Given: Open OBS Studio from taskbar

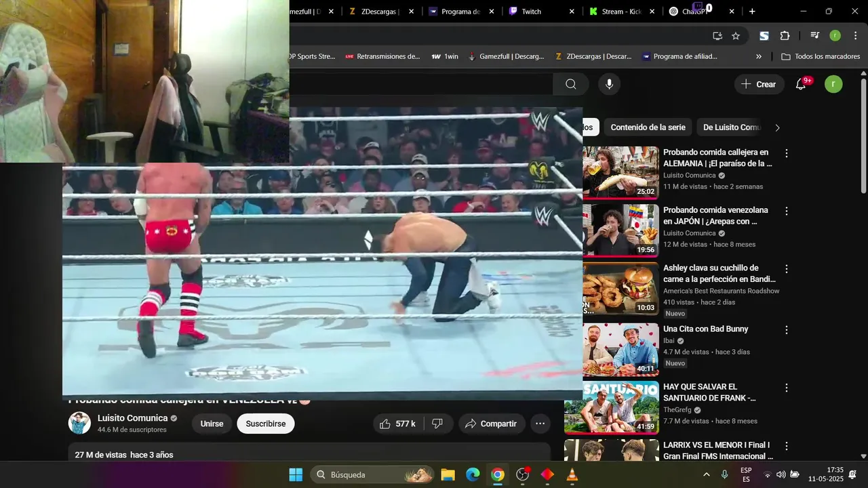Looking at the screenshot, I should click(x=523, y=474).
